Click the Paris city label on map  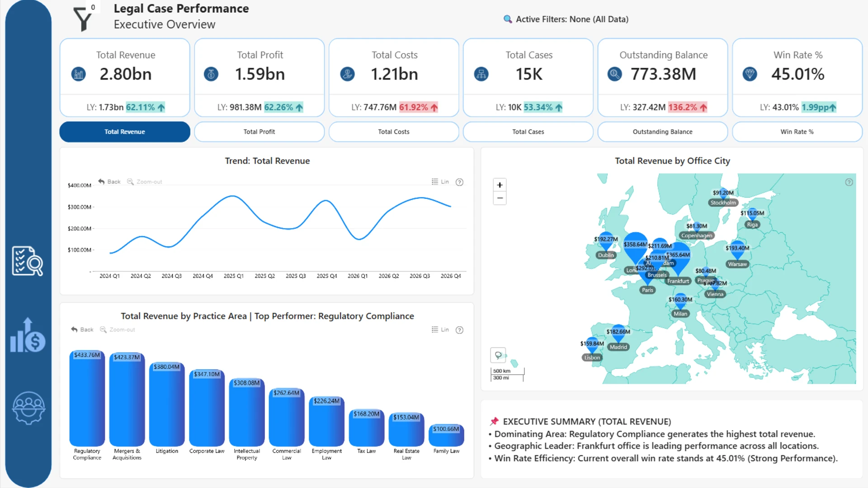pyautogui.click(x=647, y=290)
